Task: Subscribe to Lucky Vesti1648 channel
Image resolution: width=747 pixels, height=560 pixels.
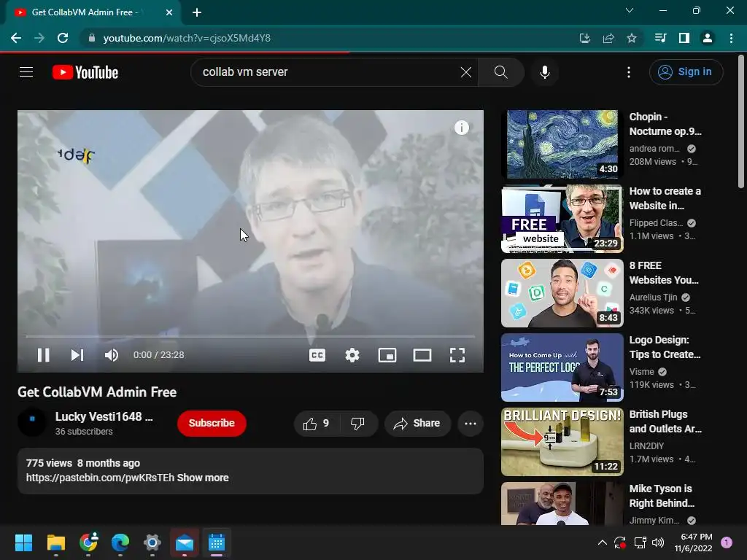Action: point(212,423)
